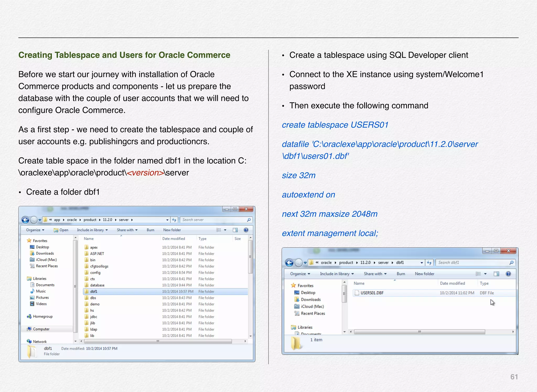Expand Share with menu in dbf1 window
The height and width of the screenshot is (392, 537).
(x=375, y=274)
